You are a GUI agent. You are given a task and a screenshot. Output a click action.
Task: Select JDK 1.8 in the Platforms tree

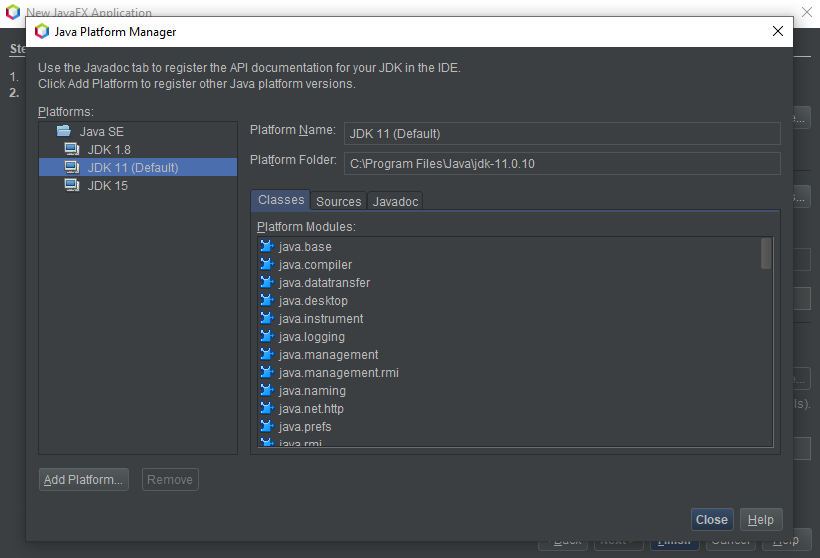[109, 150]
